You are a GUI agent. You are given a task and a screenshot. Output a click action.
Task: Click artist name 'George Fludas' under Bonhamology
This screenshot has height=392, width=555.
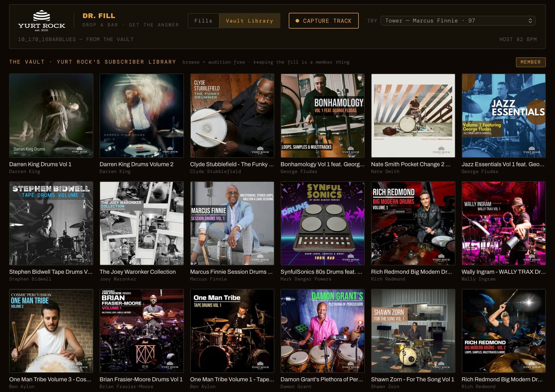coord(299,171)
